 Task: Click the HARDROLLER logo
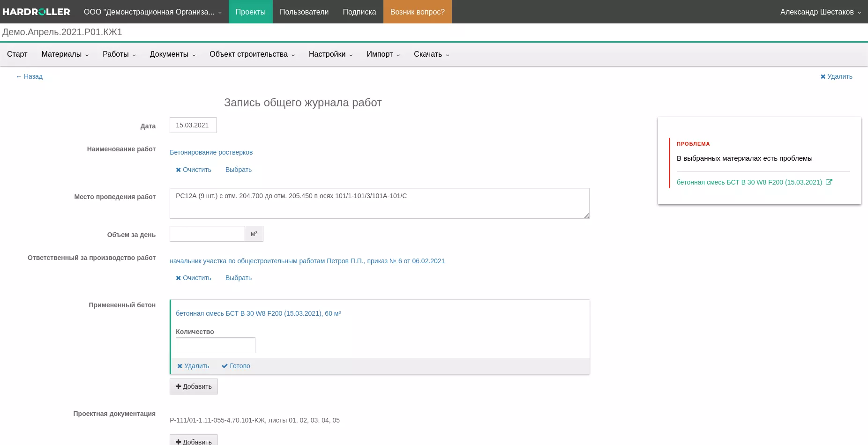click(36, 12)
